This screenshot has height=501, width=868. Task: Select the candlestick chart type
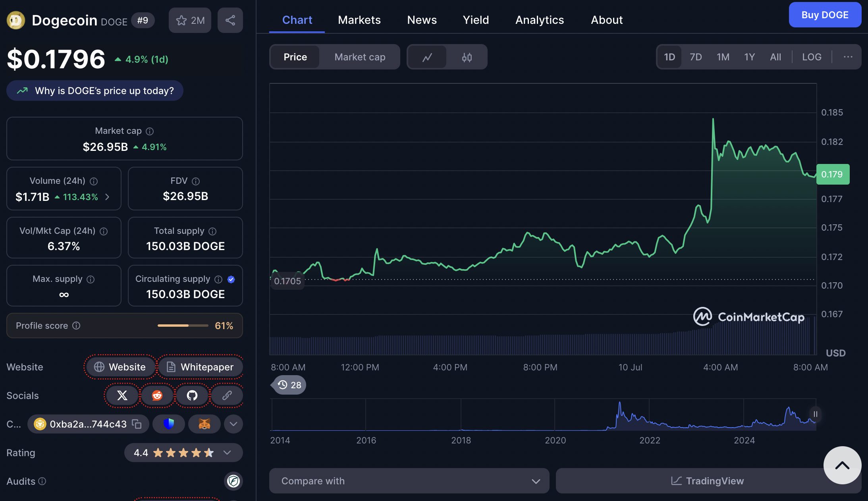pos(467,57)
